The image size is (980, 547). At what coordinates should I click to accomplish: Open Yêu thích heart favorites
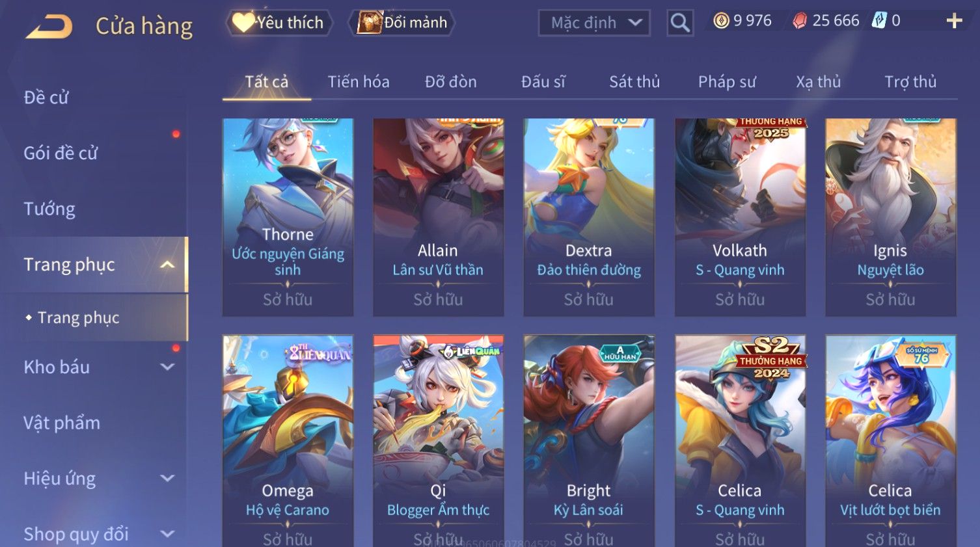tap(279, 23)
